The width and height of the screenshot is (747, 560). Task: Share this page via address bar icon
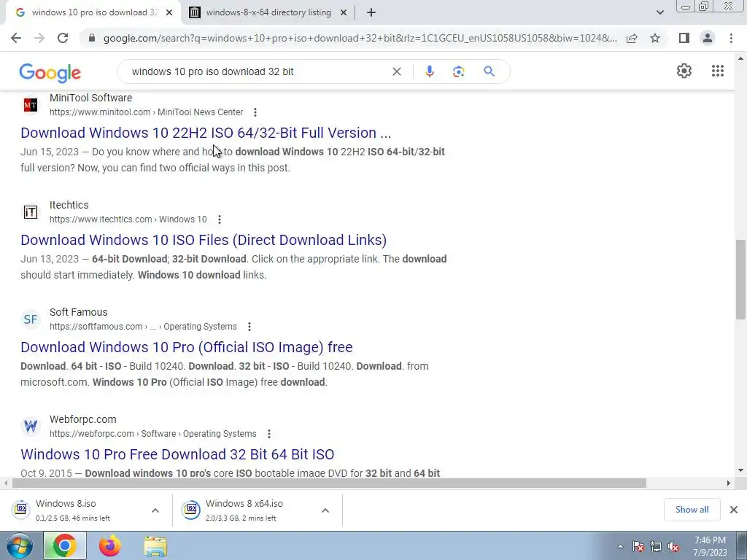point(632,38)
